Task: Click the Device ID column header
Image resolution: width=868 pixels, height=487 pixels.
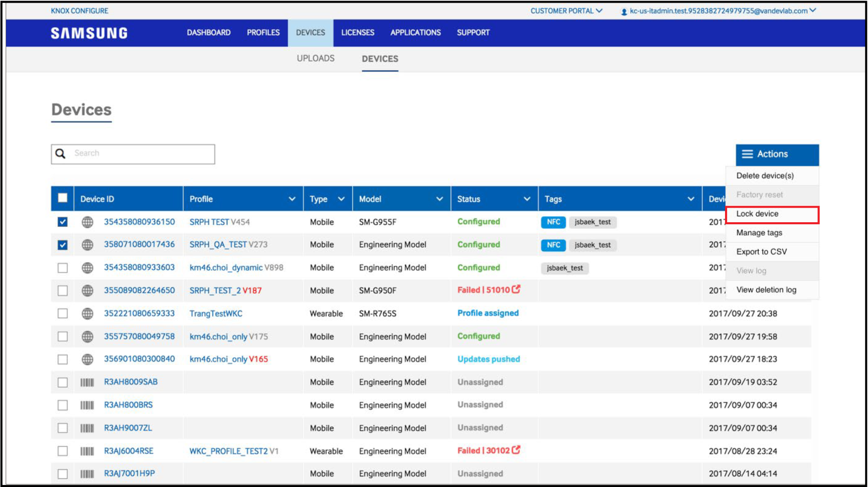Action: click(x=97, y=199)
